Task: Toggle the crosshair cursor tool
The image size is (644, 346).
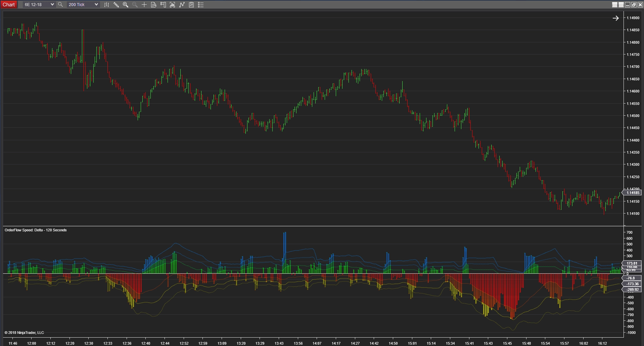Action: click(144, 5)
